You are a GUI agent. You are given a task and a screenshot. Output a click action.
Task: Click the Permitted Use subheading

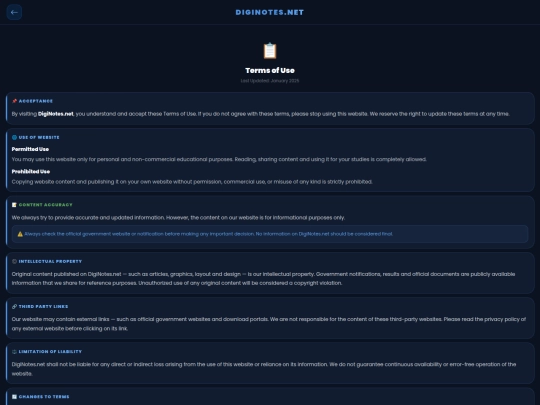click(30, 149)
